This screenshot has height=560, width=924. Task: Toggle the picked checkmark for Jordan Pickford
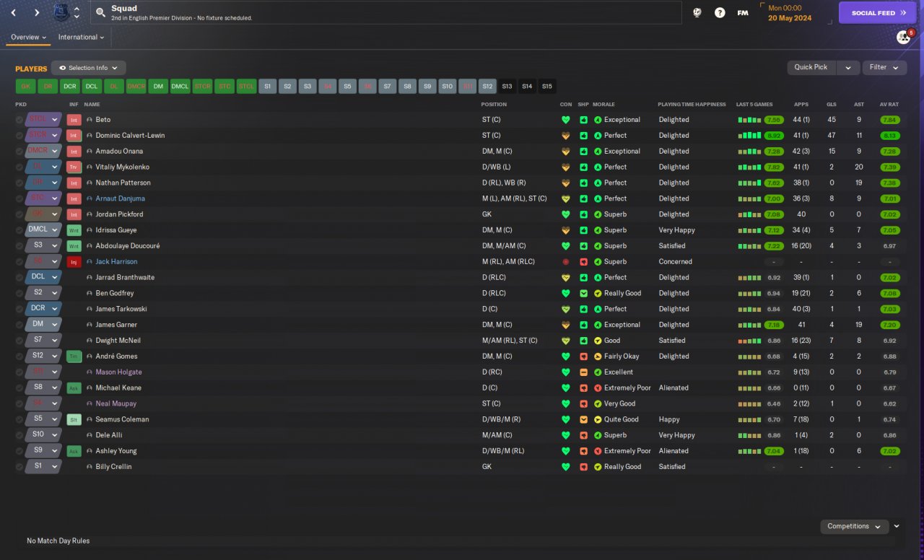(x=19, y=214)
